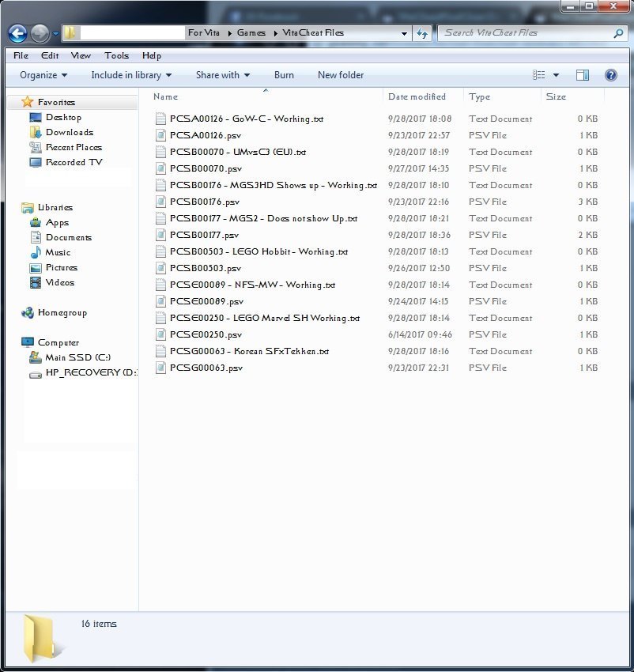Open the Pictures library

62,267
